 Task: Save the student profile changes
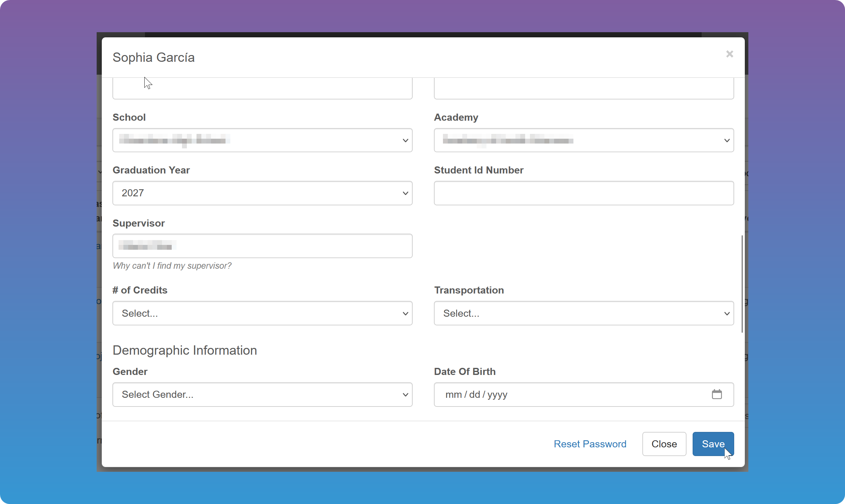713,444
